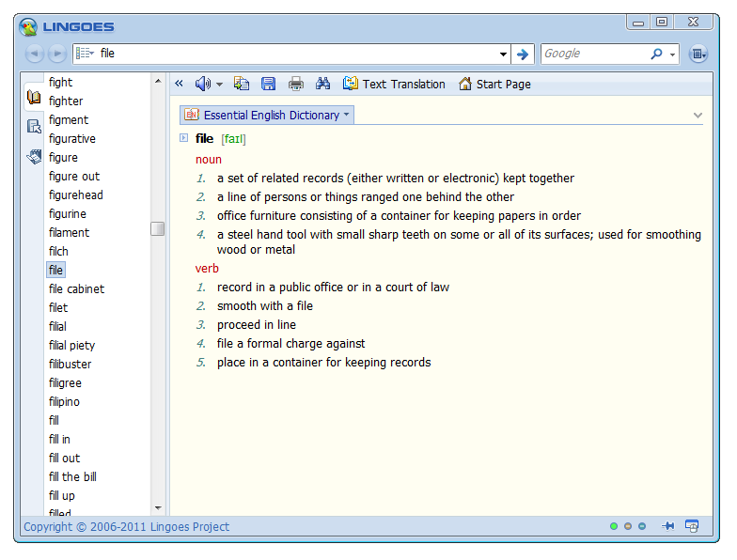Find in page with binoculars icon
Screen dimensions: 737x560
(322, 84)
